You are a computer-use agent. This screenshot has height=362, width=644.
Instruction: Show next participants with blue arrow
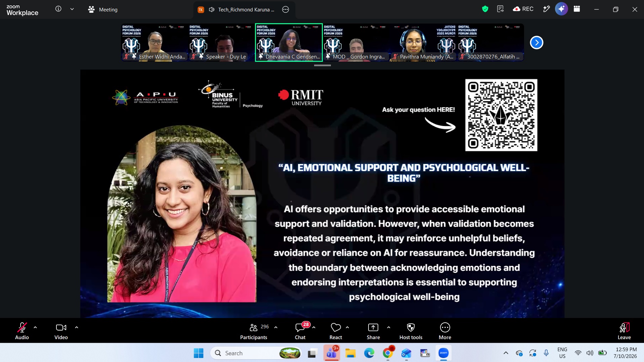[x=536, y=42]
